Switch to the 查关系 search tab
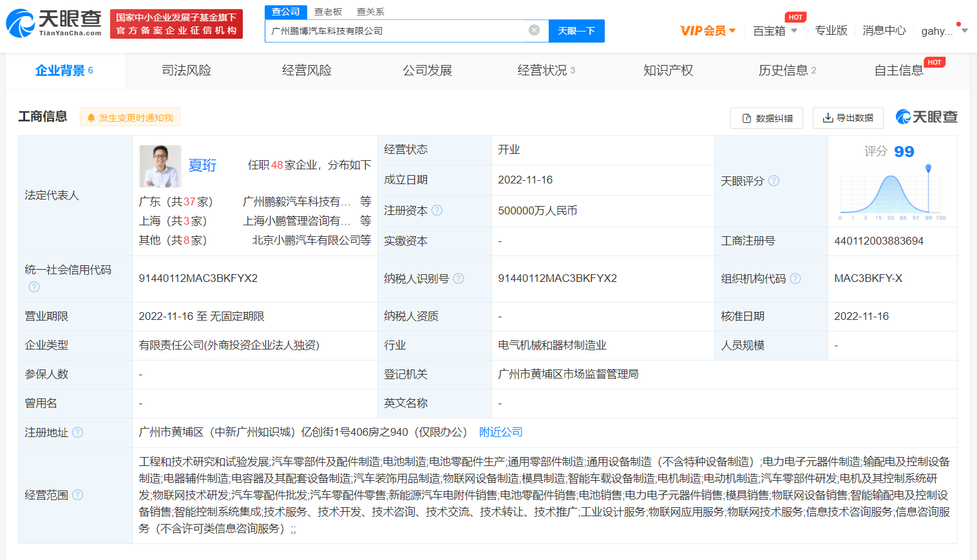This screenshot has width=977, height=560. coord(370,12)
